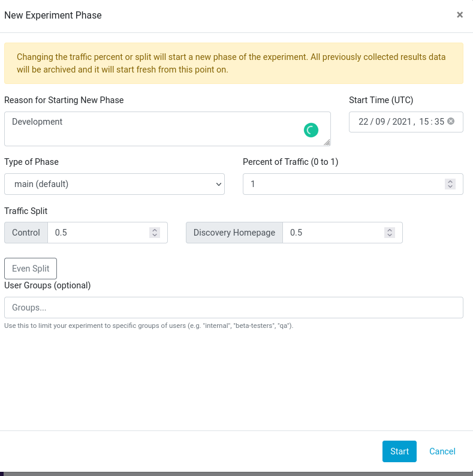
Task: Select the day segment in Start Time
Action: click(x=363, y=122)
